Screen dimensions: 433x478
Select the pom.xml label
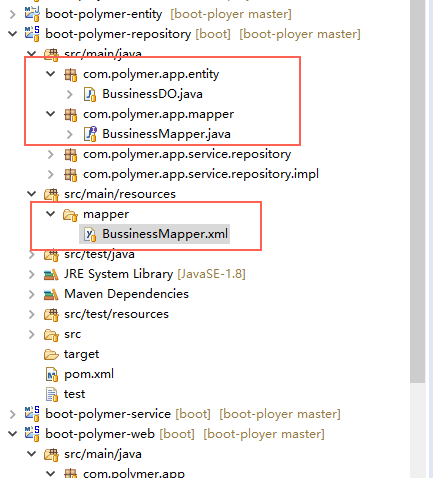[x=89, y=374]
